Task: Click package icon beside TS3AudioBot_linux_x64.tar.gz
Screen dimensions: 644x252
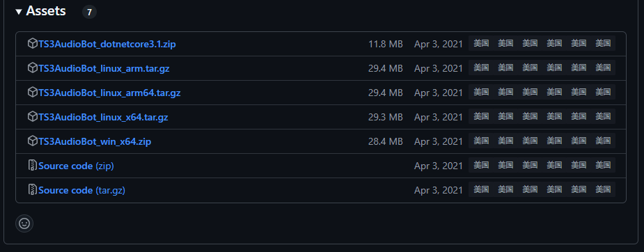Action: click(33, 116)
